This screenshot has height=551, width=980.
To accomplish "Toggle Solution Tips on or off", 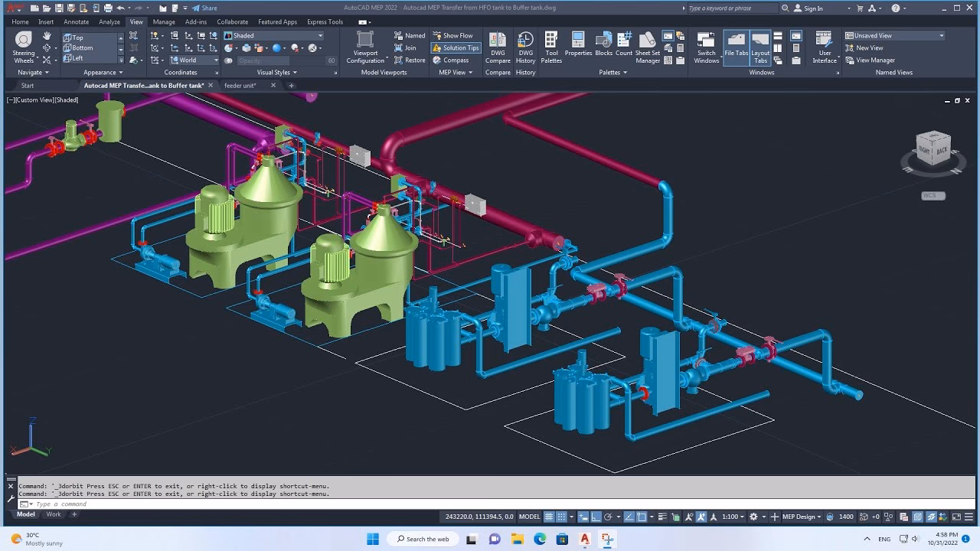I will tap(456, 47).
